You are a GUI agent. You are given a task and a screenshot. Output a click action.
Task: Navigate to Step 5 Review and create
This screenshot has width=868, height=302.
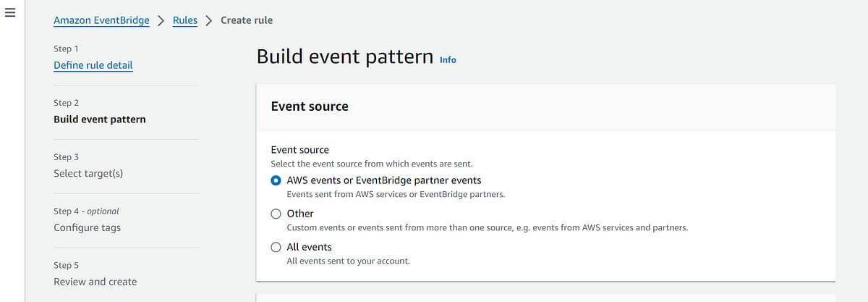coord(95,282)
